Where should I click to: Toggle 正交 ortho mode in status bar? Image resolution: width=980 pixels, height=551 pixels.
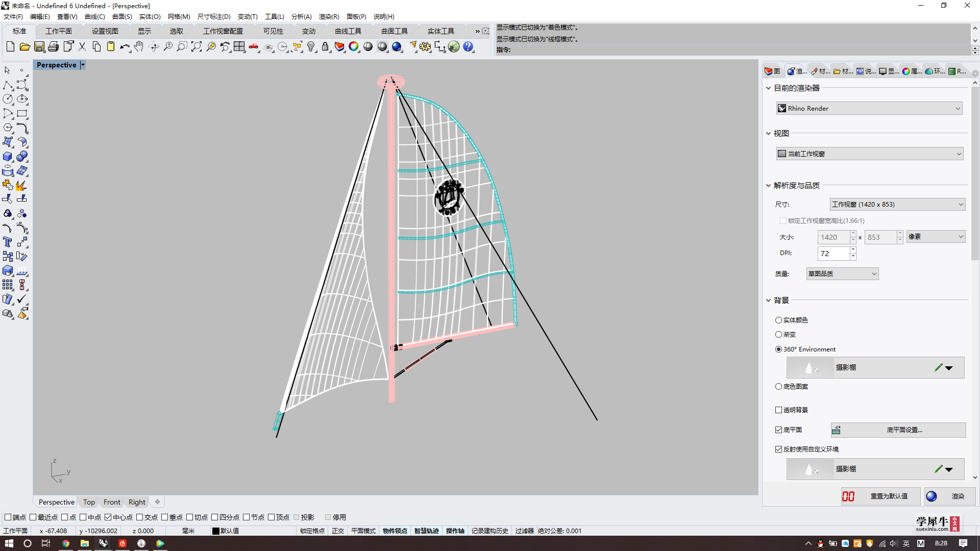point(338,531)
